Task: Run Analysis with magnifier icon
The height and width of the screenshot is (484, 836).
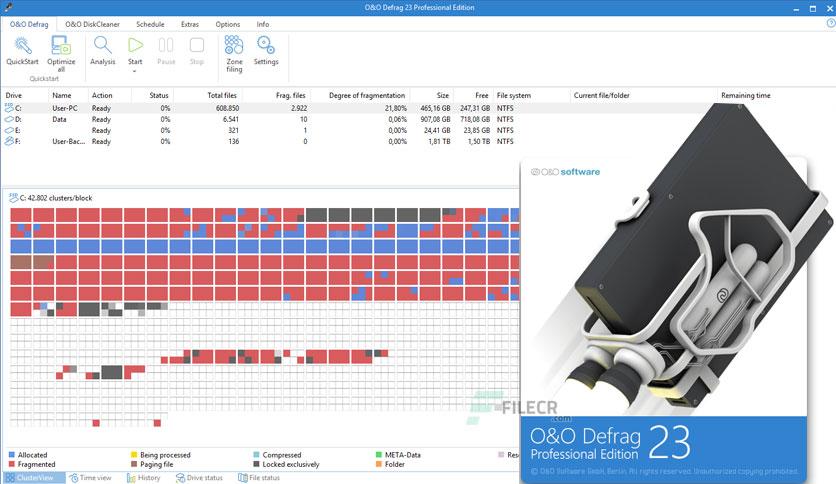Action: tap(102, 46)
